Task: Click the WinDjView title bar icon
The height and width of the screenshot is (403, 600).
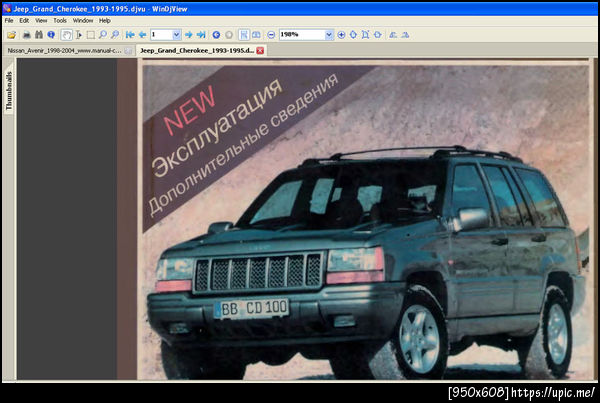Action: (7, 8)
